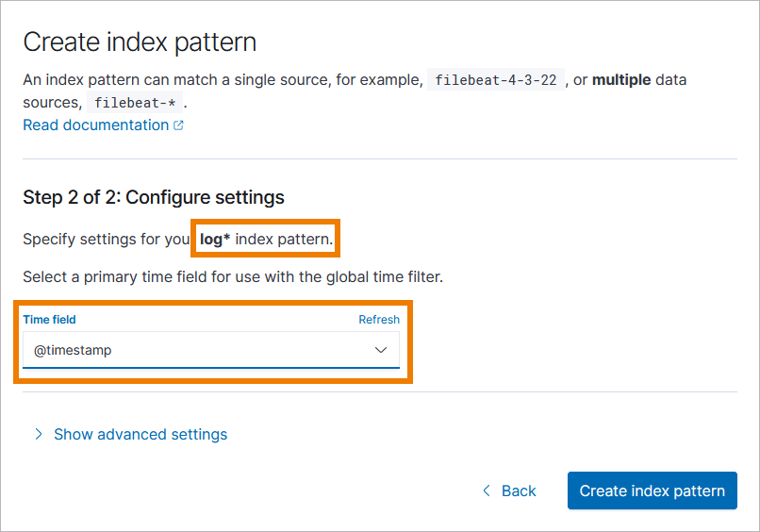Click the bold word multiple

coord(621,80)
